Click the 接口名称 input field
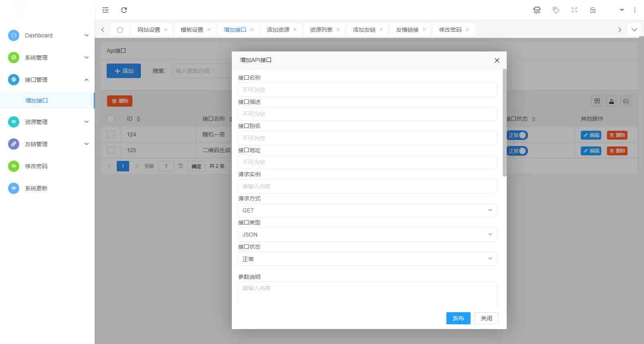Viewport: 644px width, 344px height. (x=367, y=90)
